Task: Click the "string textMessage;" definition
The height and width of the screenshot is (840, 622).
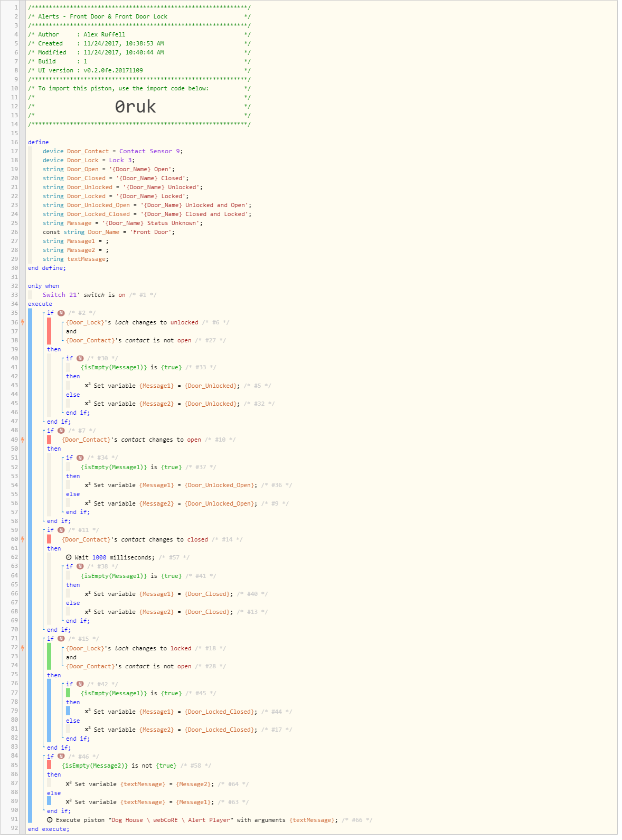Action: pyautogui.click(x=76, y=259)
